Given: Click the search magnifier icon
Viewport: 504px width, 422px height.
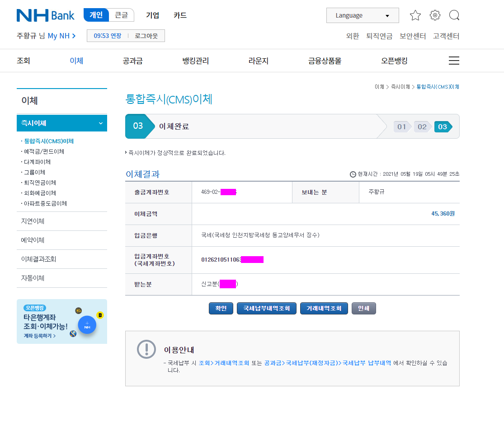Looking at the screenshot, I should 454,15.
